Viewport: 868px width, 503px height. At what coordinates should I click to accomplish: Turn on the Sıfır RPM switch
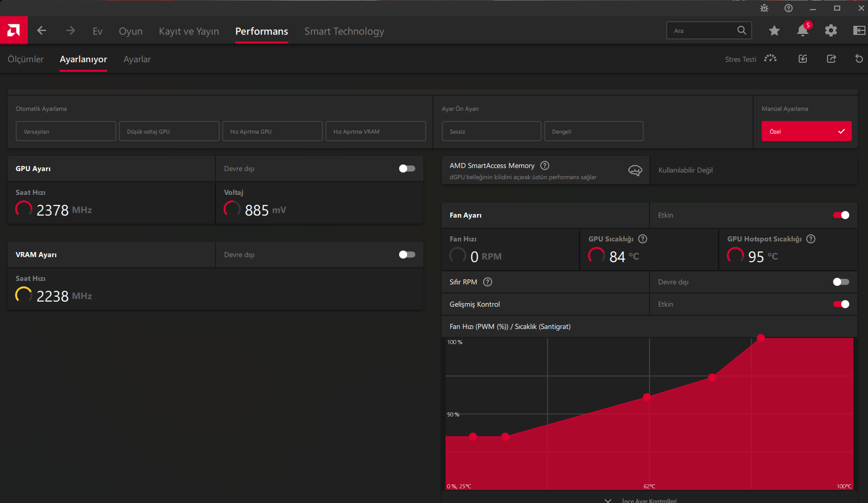tap(841, 282)
